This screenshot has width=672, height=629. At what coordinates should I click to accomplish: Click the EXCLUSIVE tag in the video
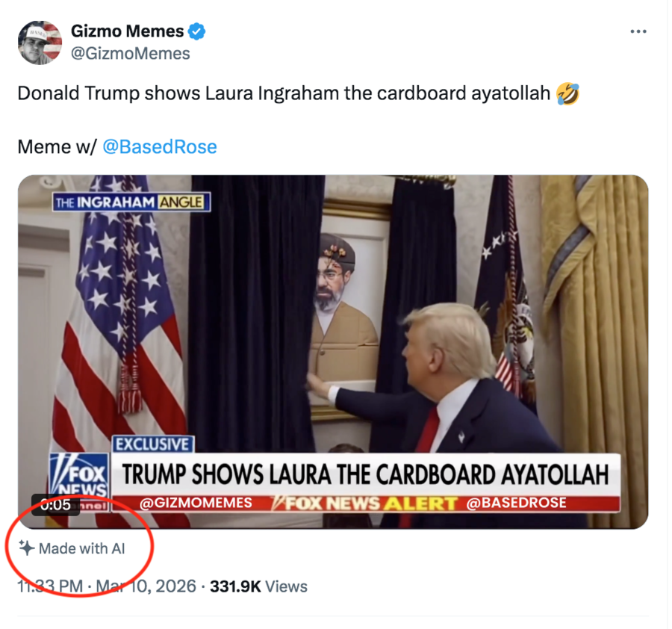pos(153,444)
